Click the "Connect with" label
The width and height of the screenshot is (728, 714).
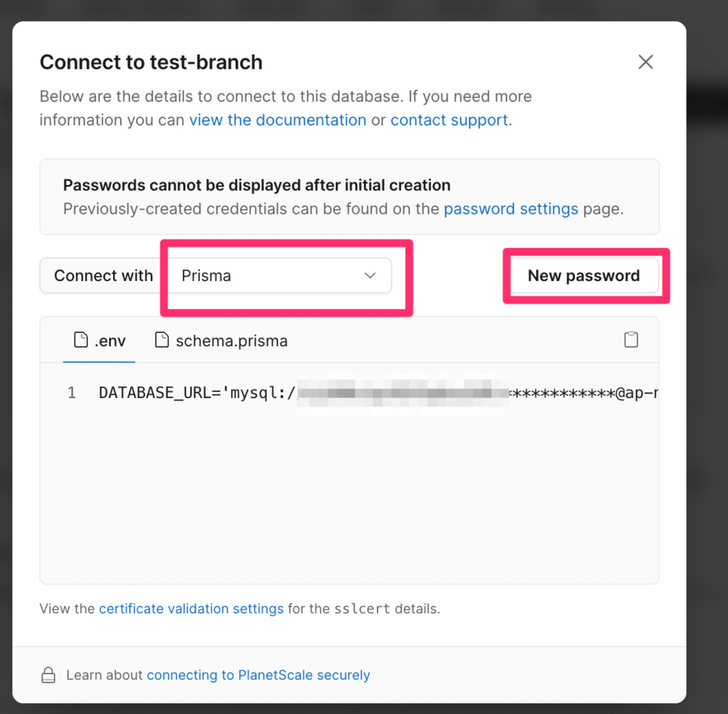click(103, 276)
